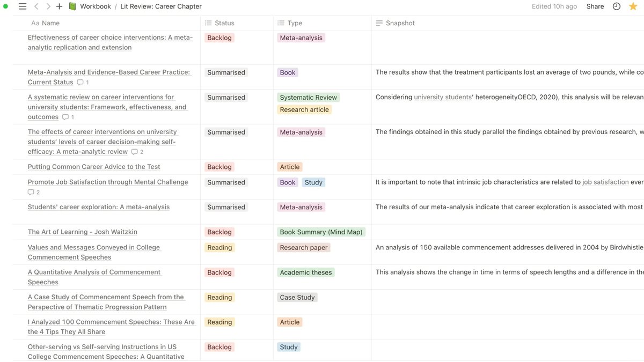
Task: Select the Systematic Review type tag
Action: tap(309, 98)
